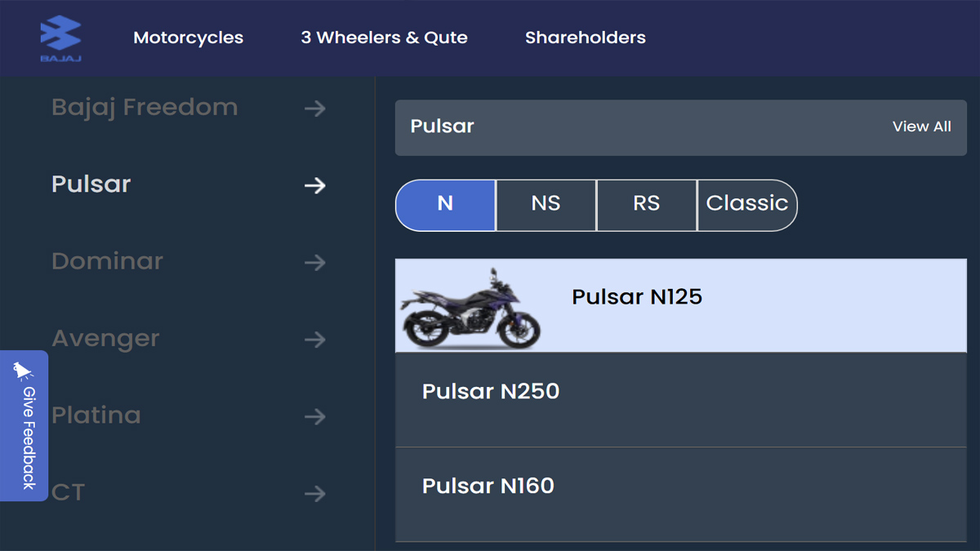
Task: Click the arrow next to Bajaj Freedom
Action: (315, 109)
